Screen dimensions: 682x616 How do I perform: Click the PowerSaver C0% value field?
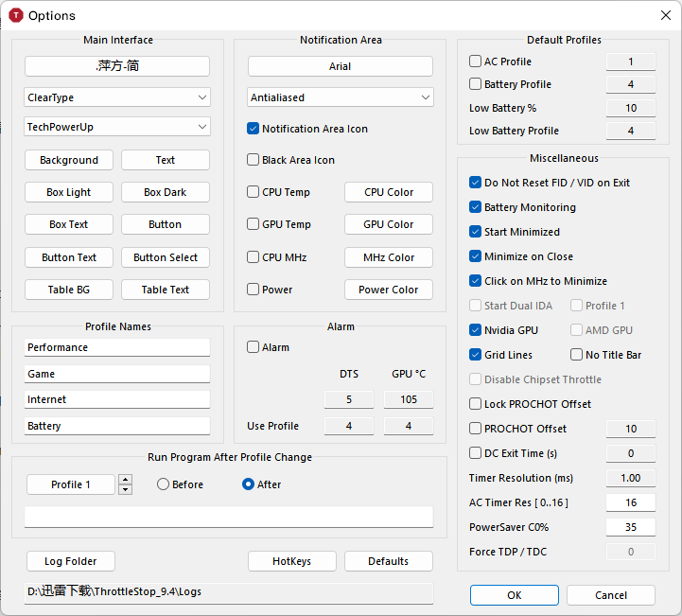click(x=631, y=527)
